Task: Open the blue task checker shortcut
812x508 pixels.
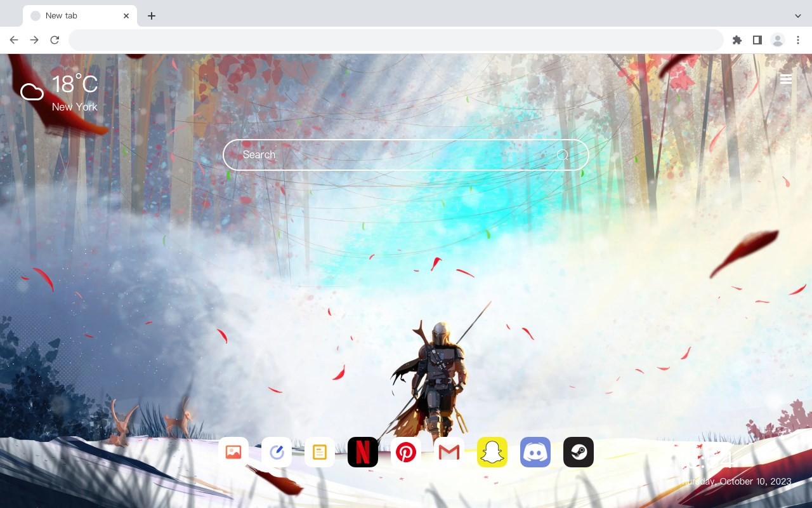Action: point(277,452)
